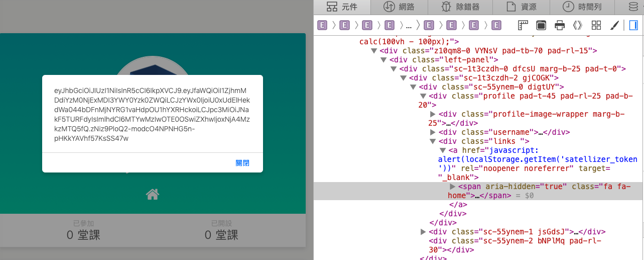Image resolution: width=644 pixels, height=260 pixels.
Task: Click the 資源 document icon
Action: tap(511, 7)
